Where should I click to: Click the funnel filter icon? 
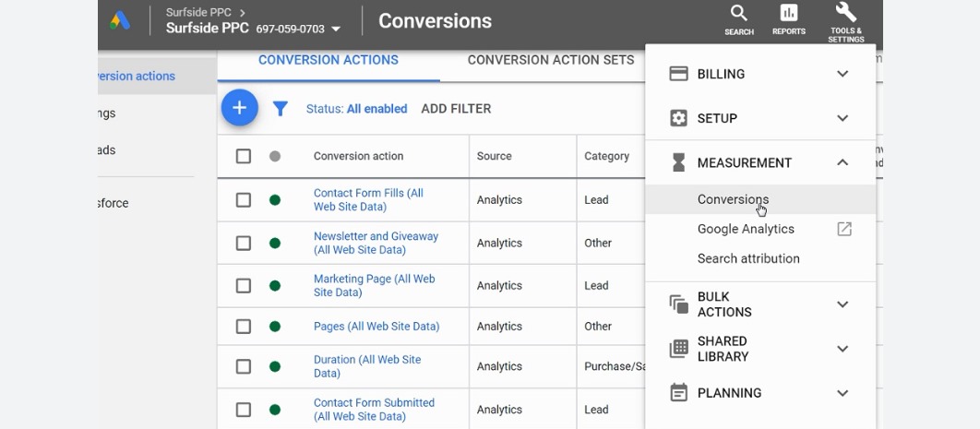pos(281,109)
